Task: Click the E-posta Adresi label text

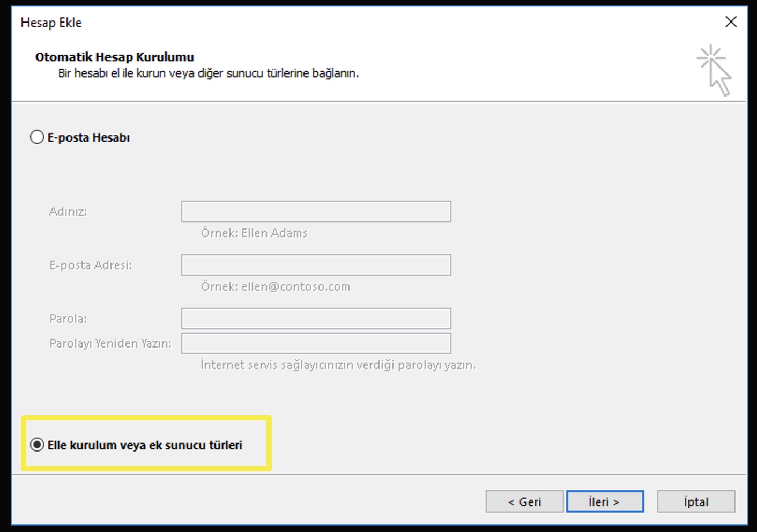Action: (91, 265)
